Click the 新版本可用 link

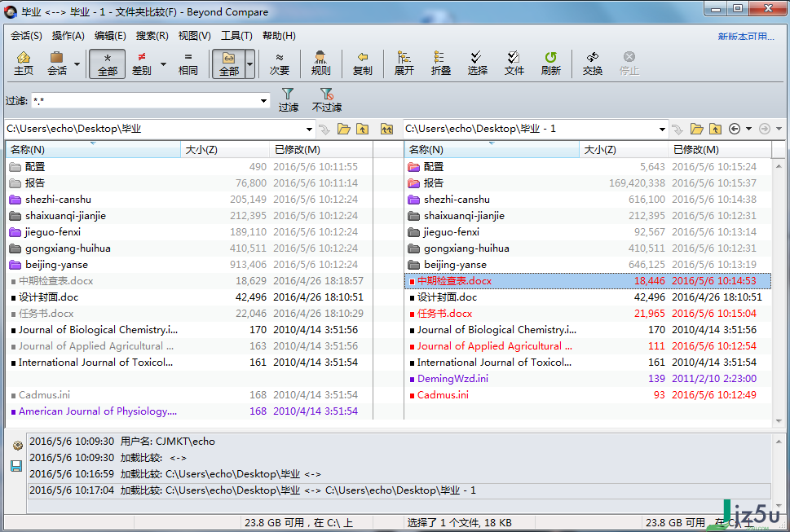[746, 36]
